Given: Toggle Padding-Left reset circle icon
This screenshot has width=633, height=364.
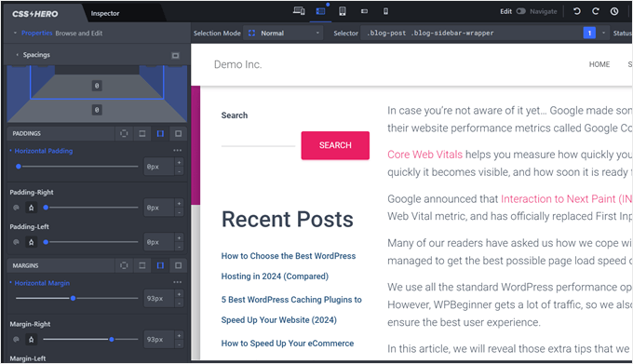Looking at the screenshot, I should (x=16, y=242).
